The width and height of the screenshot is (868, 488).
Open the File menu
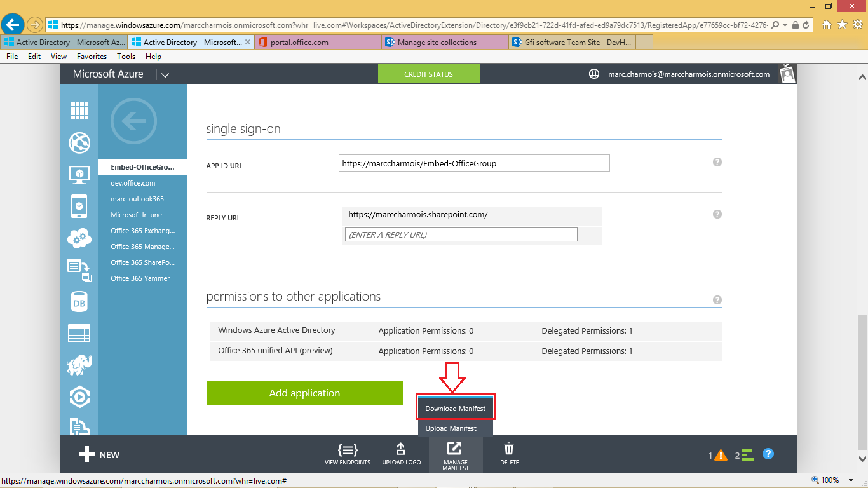12,57
